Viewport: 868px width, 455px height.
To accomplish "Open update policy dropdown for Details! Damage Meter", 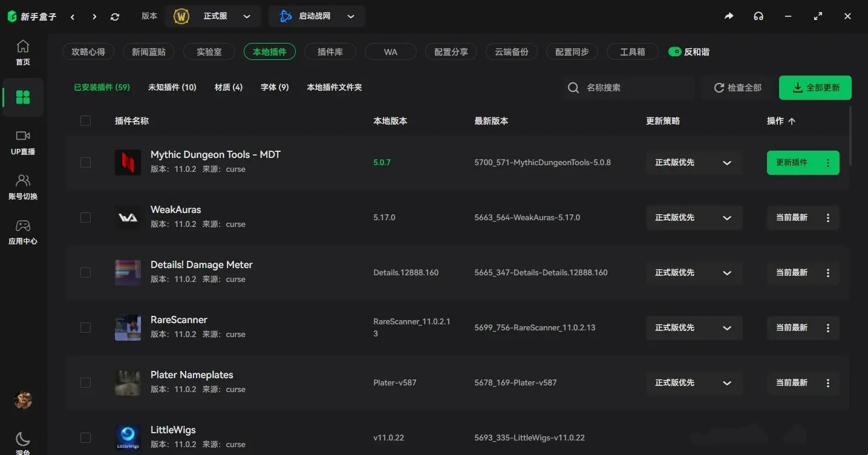I will pos(694,273).
